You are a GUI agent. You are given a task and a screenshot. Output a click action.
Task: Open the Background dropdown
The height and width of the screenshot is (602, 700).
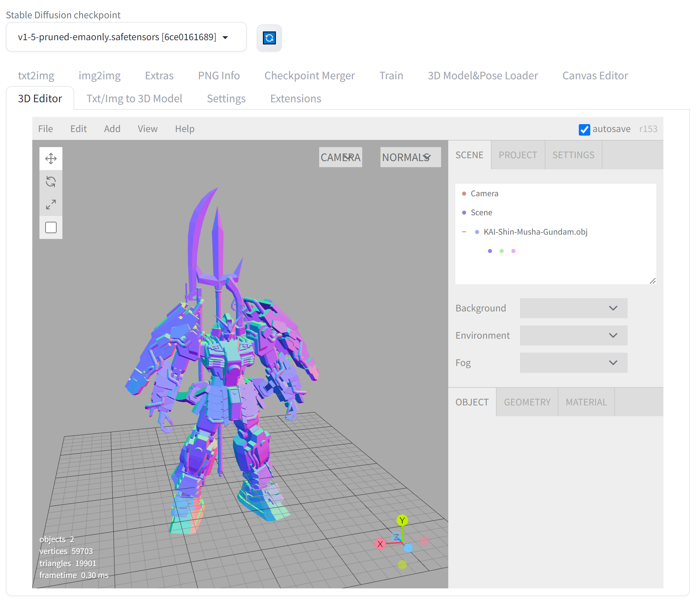[x=573, y=308]
